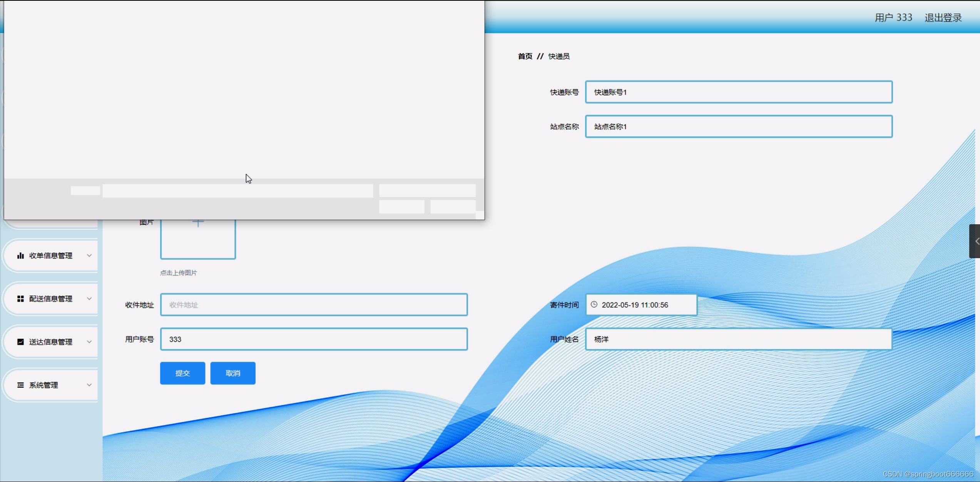The width and height of the screenshot is (980, 482).
Task: Expand 收单信息管理 menu chevron
Action: coord(89,256)
